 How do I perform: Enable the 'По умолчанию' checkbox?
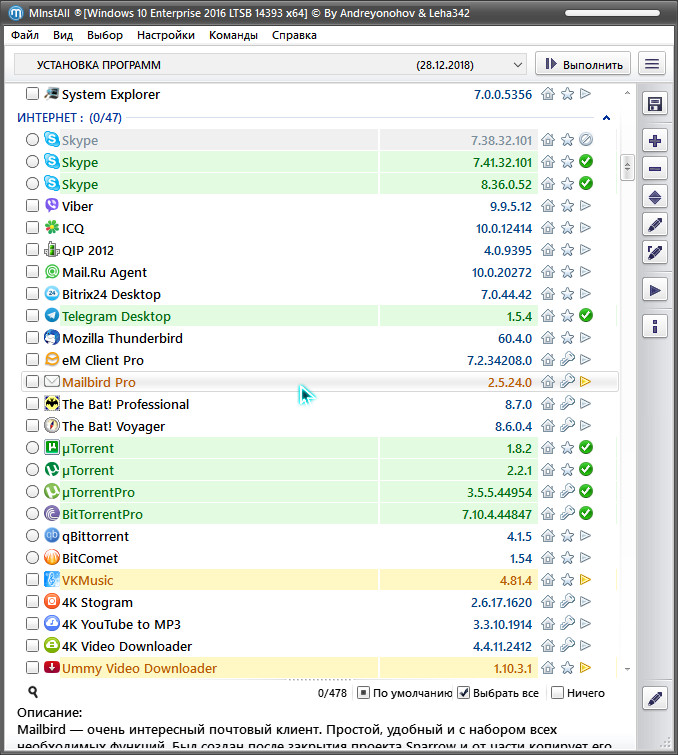pyautogui.click(x=365, y=693)
